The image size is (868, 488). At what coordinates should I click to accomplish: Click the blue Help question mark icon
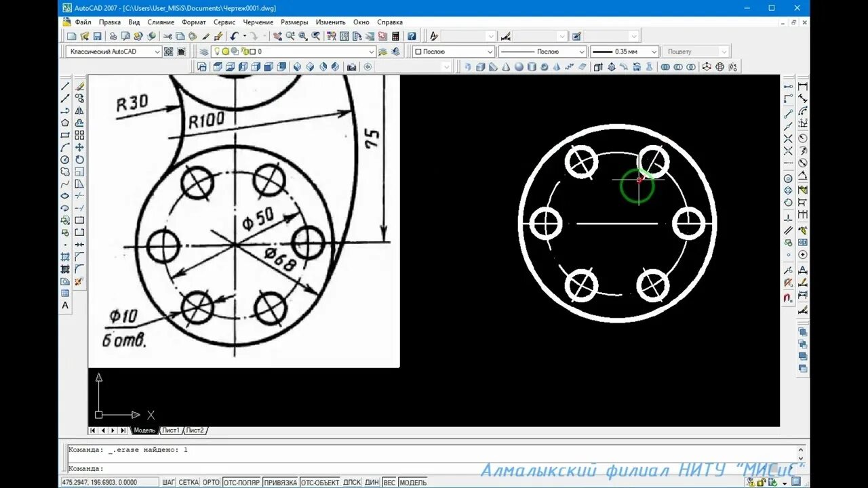point(412,36)
